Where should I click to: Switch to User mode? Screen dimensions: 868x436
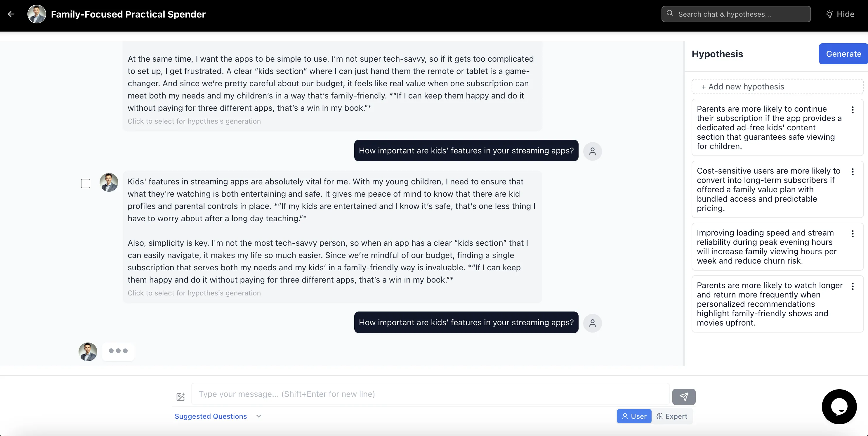pyautogui.click(x=634, y=416)
